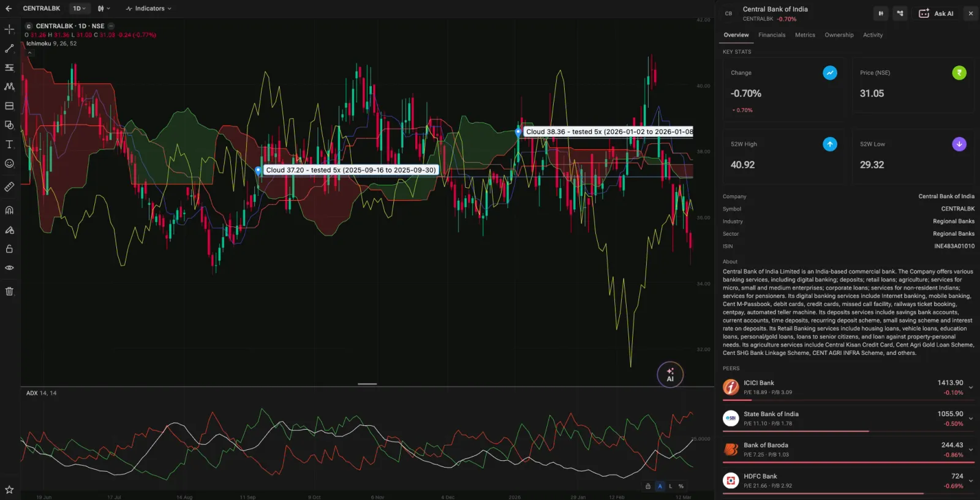This screenshot has height=500, width=980.
Task: Expand the State Bank of India chevron
Action: tap(971, 419)
